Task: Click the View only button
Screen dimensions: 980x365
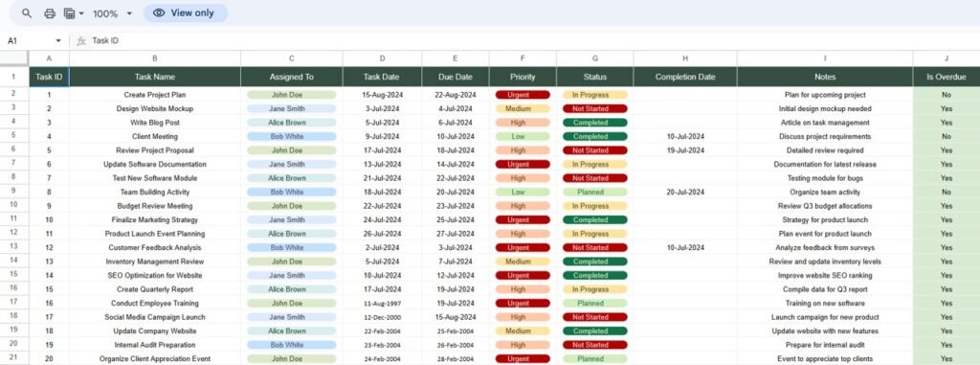Action: (186, 13)
